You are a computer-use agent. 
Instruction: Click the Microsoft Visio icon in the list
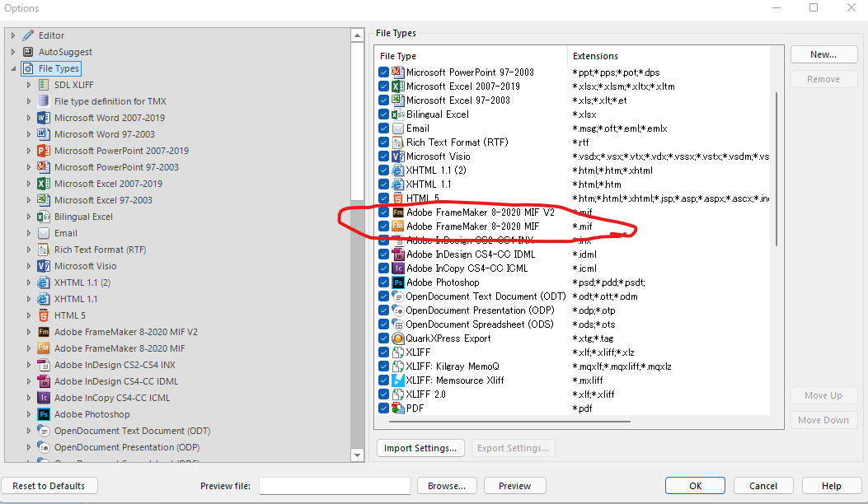pos(396,156)
